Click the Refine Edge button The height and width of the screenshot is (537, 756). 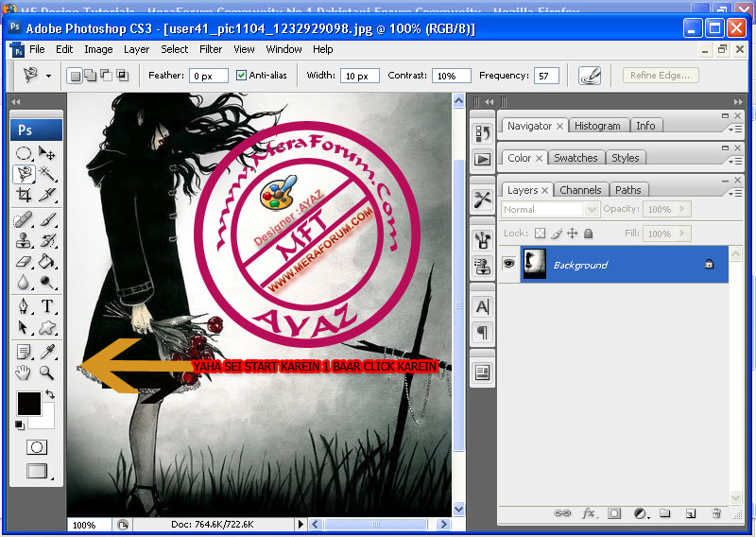click(660, 76)
